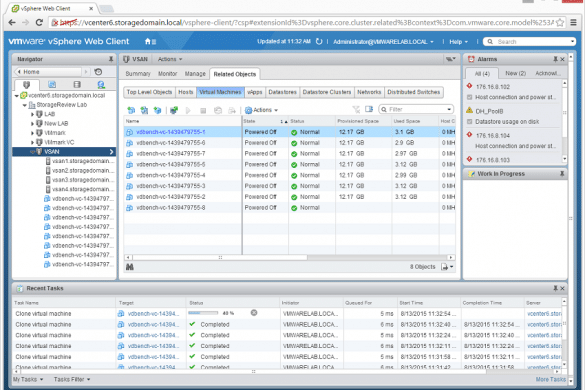Open navigator history clock icon

tap(98, 72)
